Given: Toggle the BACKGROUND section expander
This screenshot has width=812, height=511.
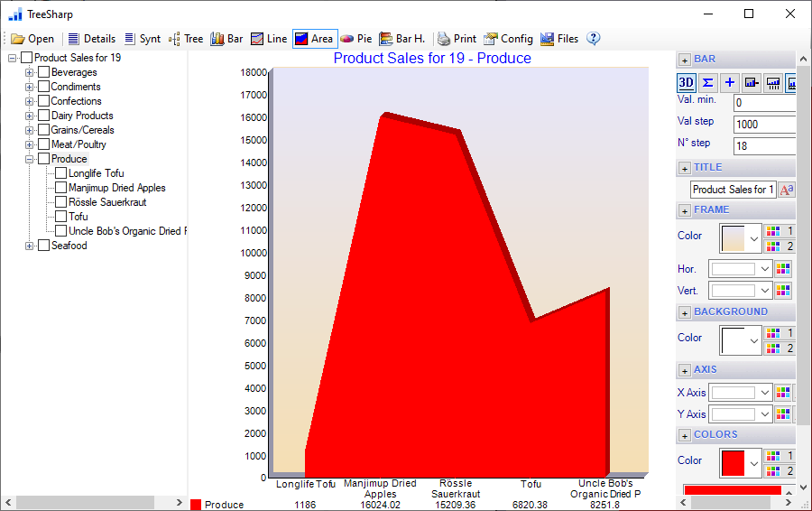Looking at the screenshot, I should click(x=685, y=313).
